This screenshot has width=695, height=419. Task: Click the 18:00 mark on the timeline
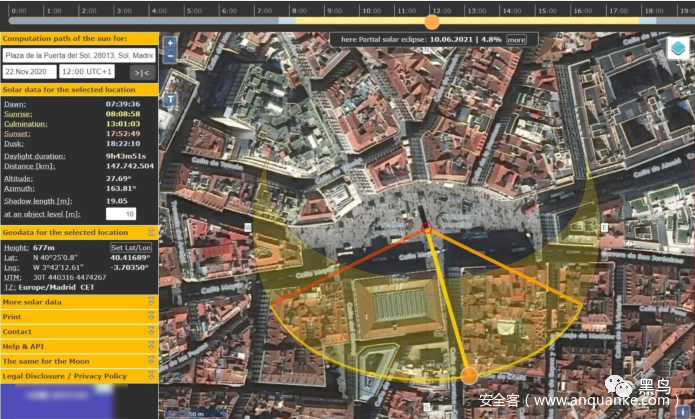coord(654,11)
